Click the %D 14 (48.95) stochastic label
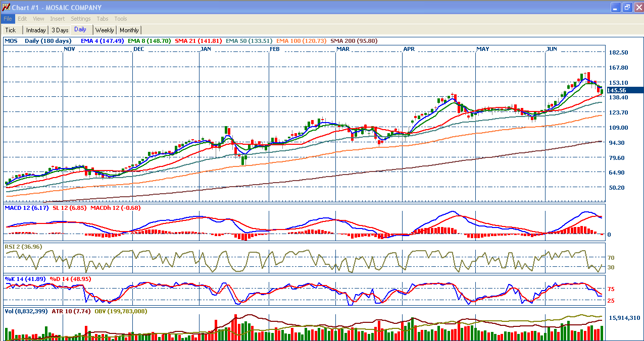Viewport: 644px width, 341px height. coord(70,278)
